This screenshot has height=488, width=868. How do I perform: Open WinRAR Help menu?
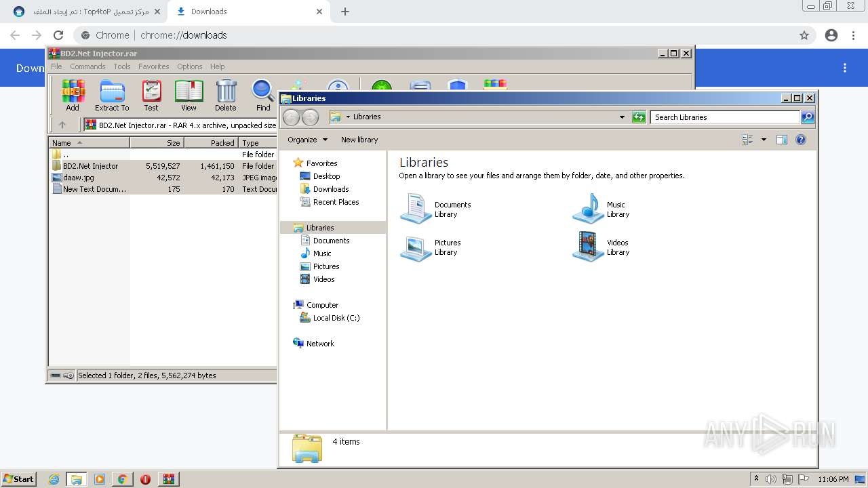pyautogui.click(x=218, y=66)
